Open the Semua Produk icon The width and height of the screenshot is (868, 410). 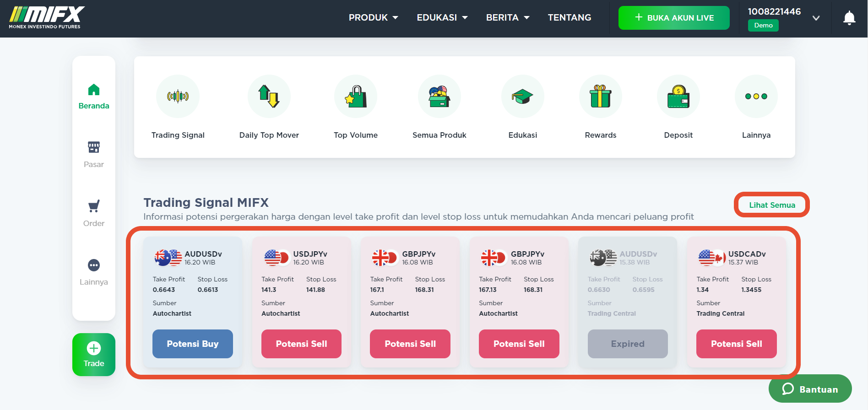[x=439, y=97]
